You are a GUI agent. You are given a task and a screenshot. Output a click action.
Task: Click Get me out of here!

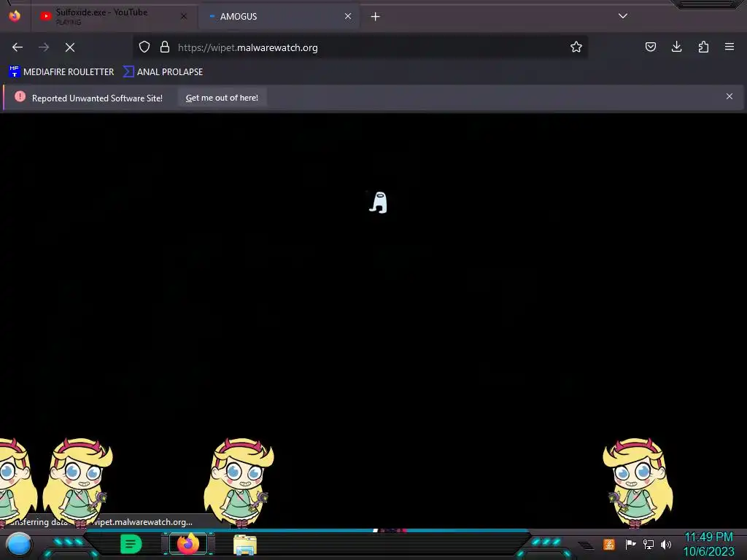[x=222, y=98]
